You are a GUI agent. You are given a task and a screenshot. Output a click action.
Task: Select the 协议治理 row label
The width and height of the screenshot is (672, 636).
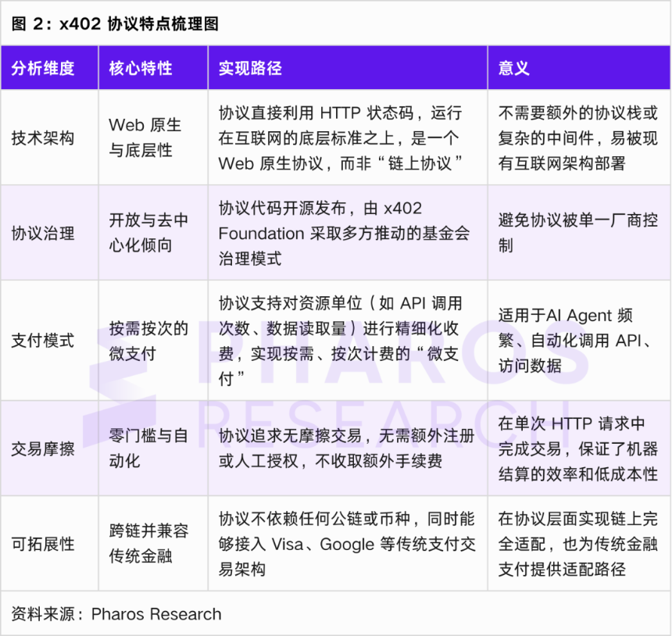click(x=43, y=233)
